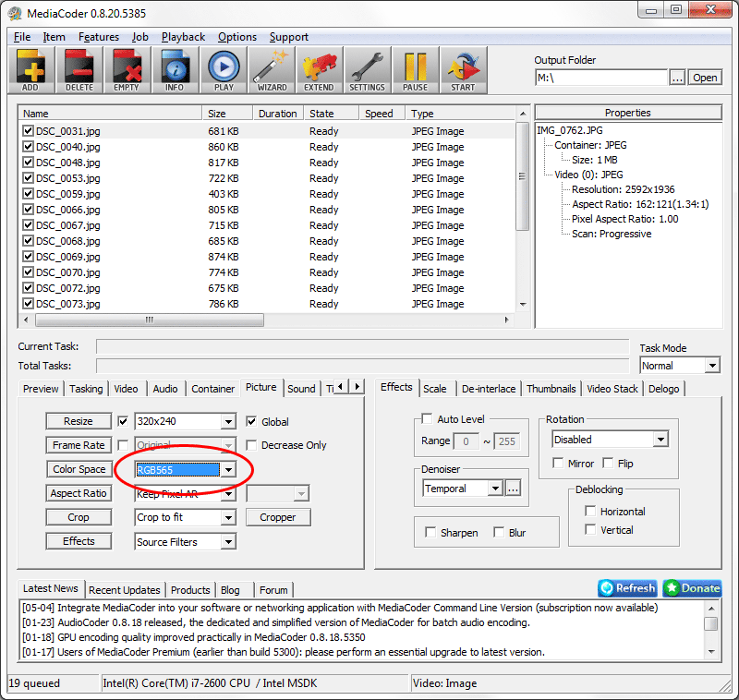Viewport: 739px width, 700px height.
Task: Click the MediaCoder title bar app icon
Action: click(15, 13)
